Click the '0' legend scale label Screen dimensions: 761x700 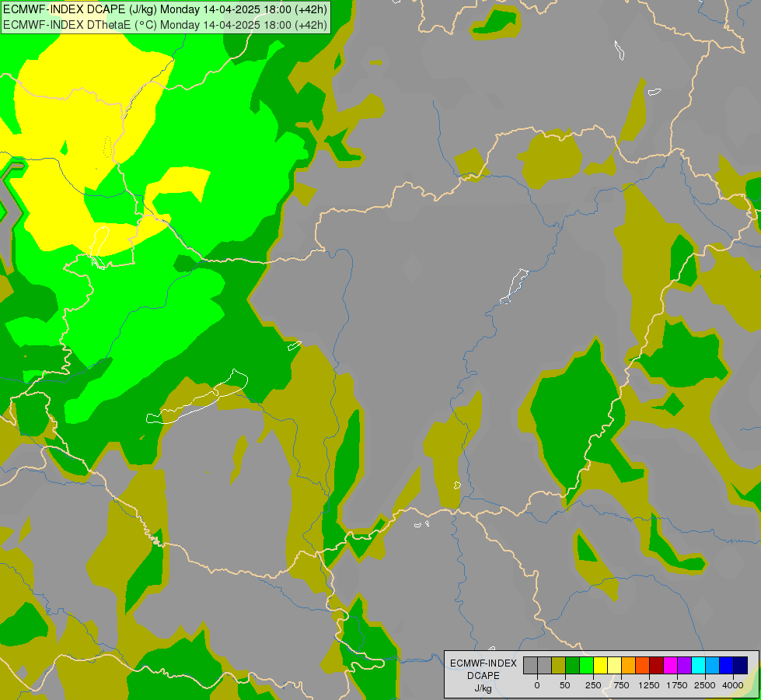tap(537, 685)
